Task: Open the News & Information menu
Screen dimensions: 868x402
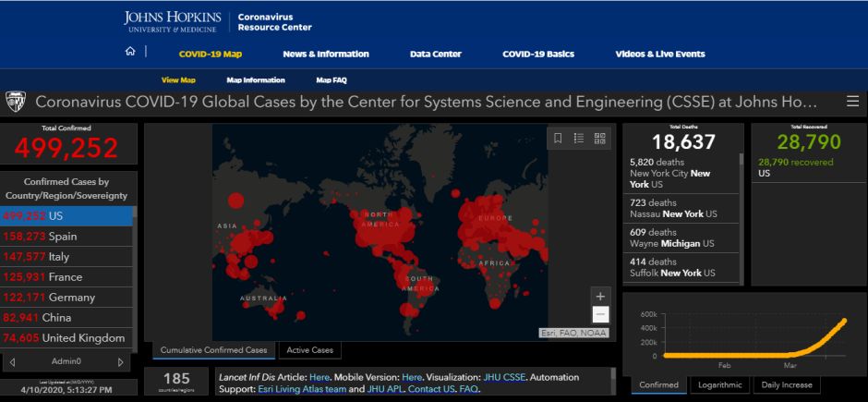Action: pos(326,54)
